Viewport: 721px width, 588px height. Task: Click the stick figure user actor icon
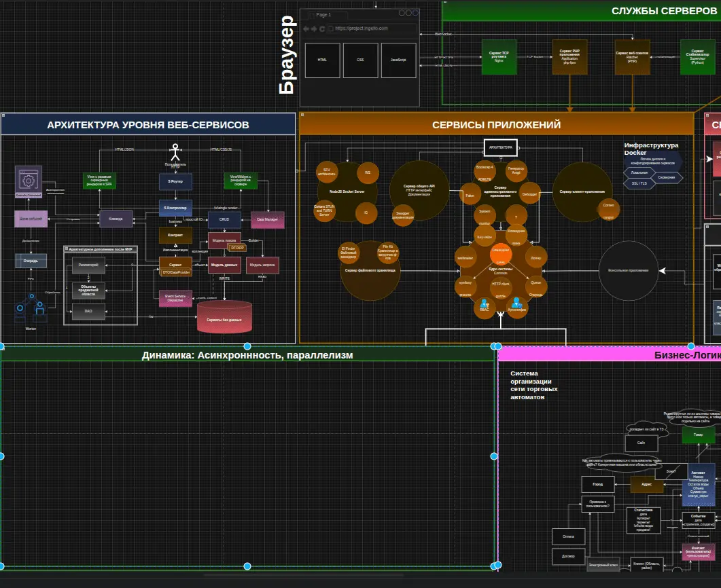[175, 151]
